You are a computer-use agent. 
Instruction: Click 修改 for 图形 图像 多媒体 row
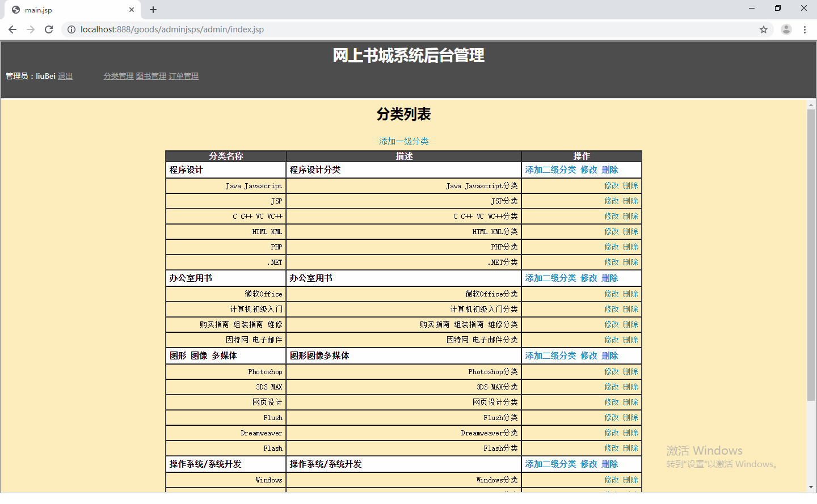pos(589,355)
